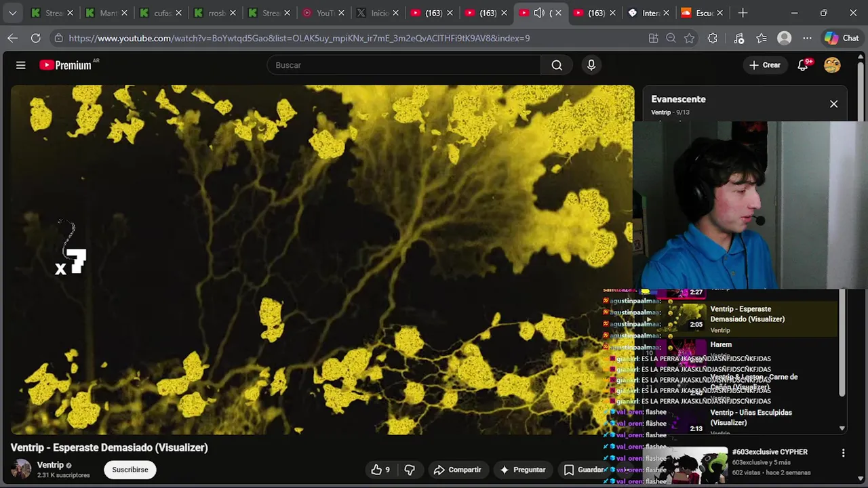Screen dimensions: 868x488
Task: Close the Evanescente playlist panel
Action: point(834,104)
